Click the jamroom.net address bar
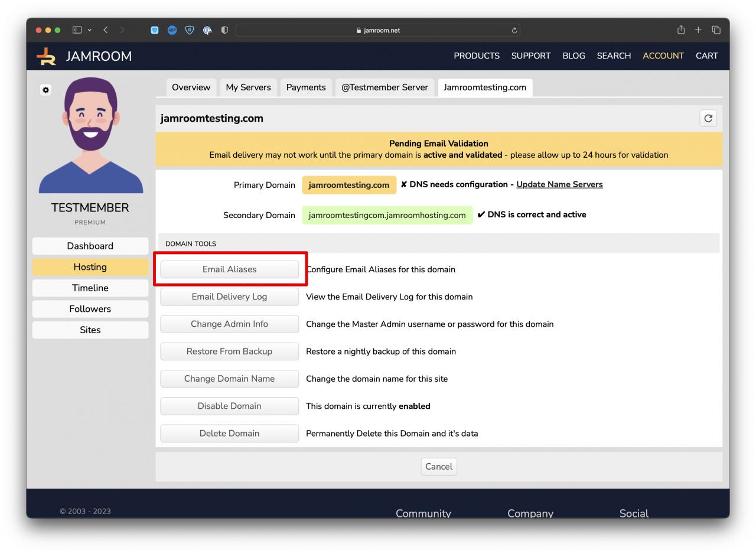Image resolution: width=756 pixels, height=553 pixels. coord(378,31)
